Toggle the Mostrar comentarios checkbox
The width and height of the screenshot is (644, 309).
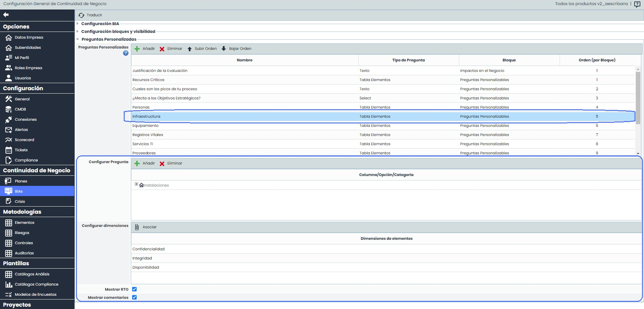[x=135, y=297]
